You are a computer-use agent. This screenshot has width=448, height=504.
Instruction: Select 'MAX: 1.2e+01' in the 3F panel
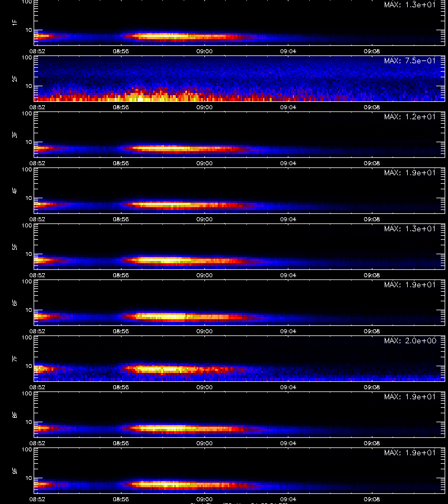click(410, 116)
